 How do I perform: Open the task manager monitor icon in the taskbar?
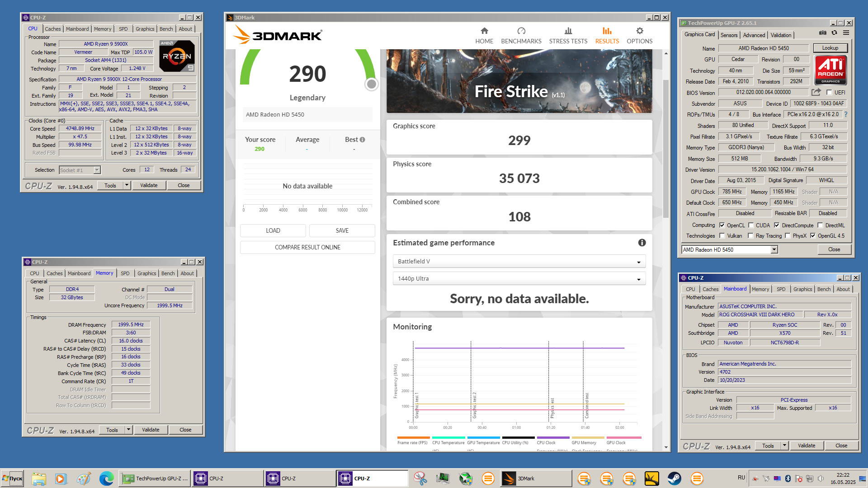pos(443,479)
